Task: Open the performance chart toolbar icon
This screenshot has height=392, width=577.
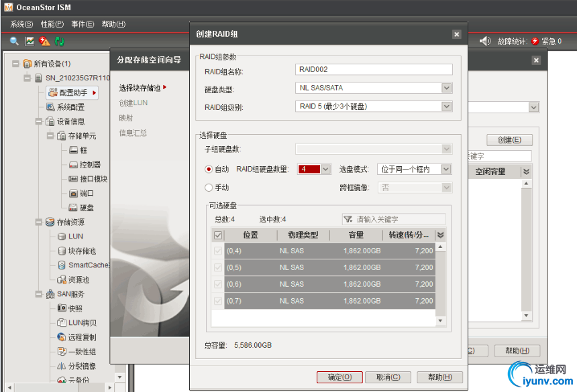Action: click(x=30, y=41)
